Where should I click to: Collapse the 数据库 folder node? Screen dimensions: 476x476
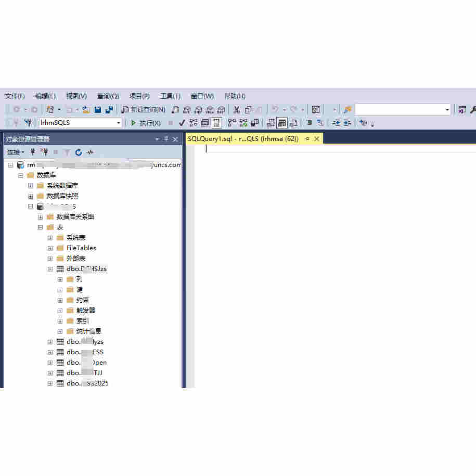(21, 175)
